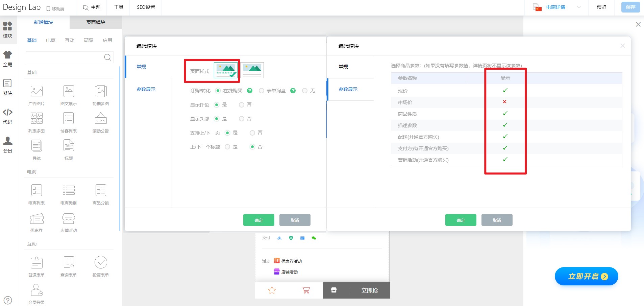The width and height of the screenshot is (644, 306).
Task: Add the 会员登录 module
Action: [x=36, y=294]
